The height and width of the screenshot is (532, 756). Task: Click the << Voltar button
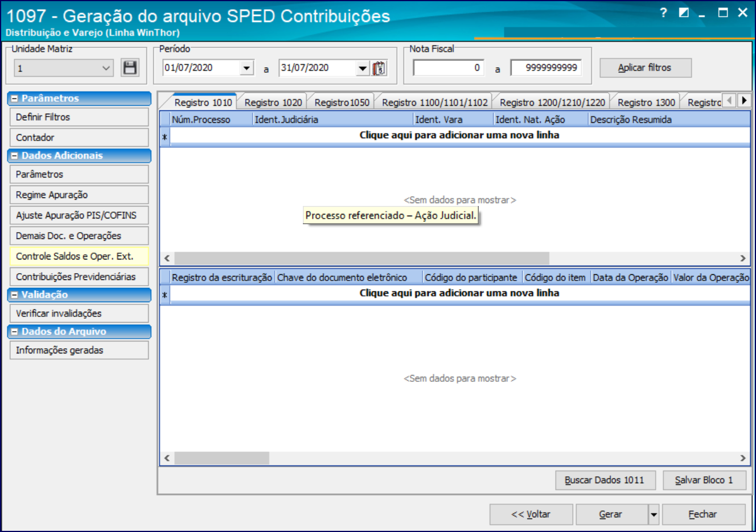pos(531,514)
